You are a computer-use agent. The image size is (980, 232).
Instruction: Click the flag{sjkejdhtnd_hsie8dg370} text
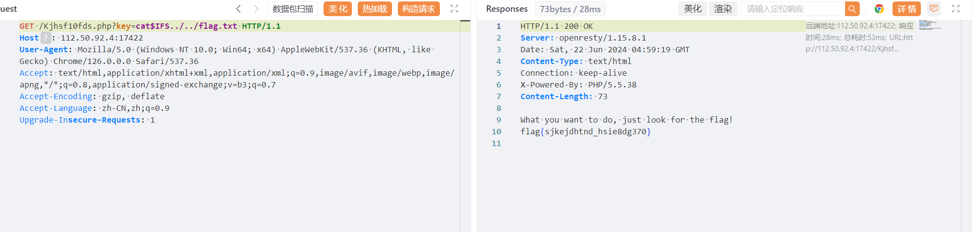click(x=586, y=131)
